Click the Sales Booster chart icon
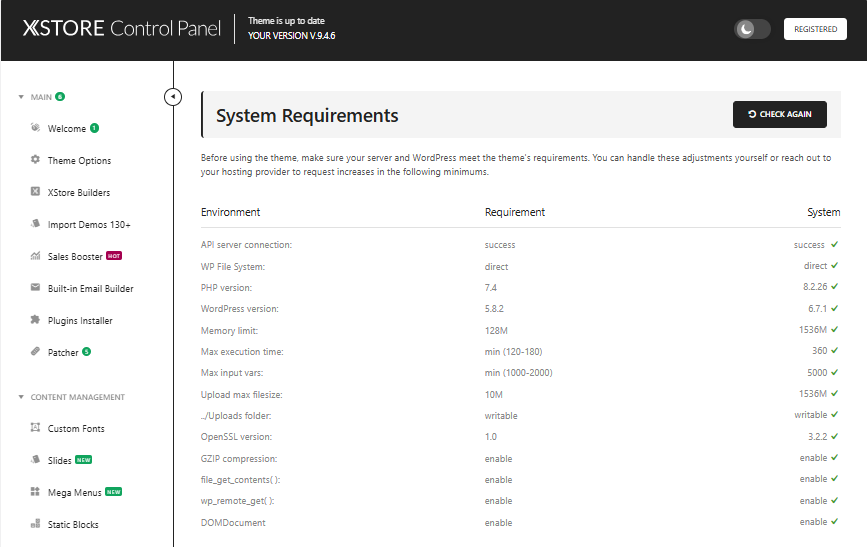 [x=35, y=256]
